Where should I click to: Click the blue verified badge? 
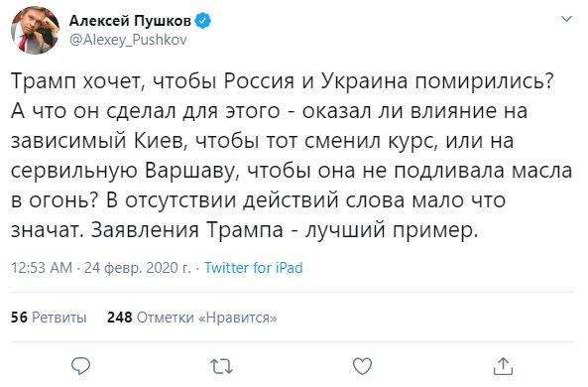[203, 21]
